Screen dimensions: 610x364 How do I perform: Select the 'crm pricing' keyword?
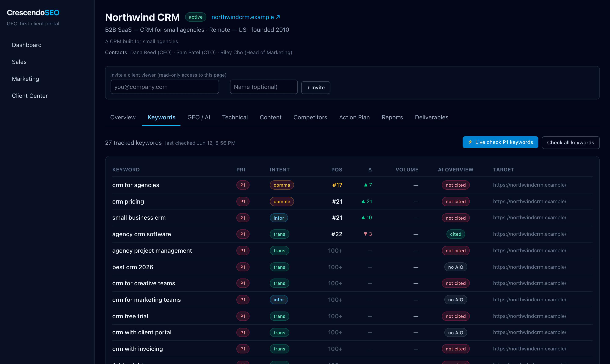[128, 201]
